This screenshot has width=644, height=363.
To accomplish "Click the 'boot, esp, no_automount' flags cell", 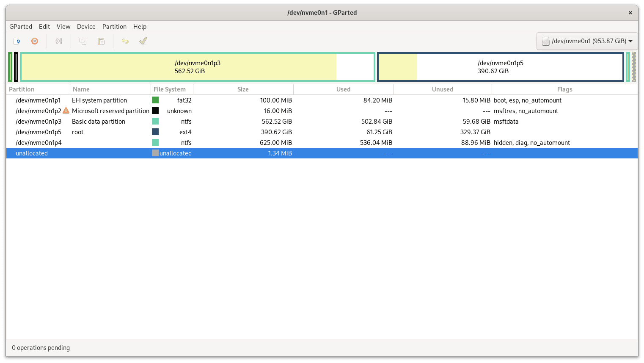I will [528, 100].
